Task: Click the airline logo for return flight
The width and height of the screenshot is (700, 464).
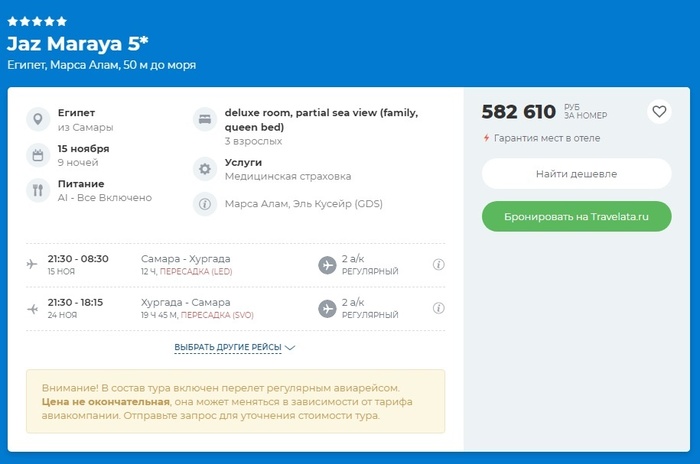Action: [327, 308]
